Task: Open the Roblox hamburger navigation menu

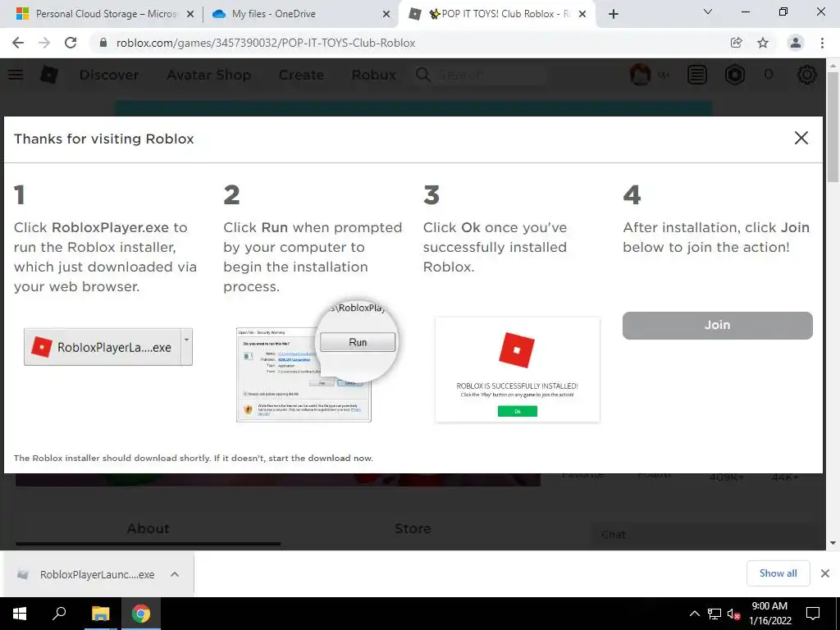Action: (x=16, y=75)
